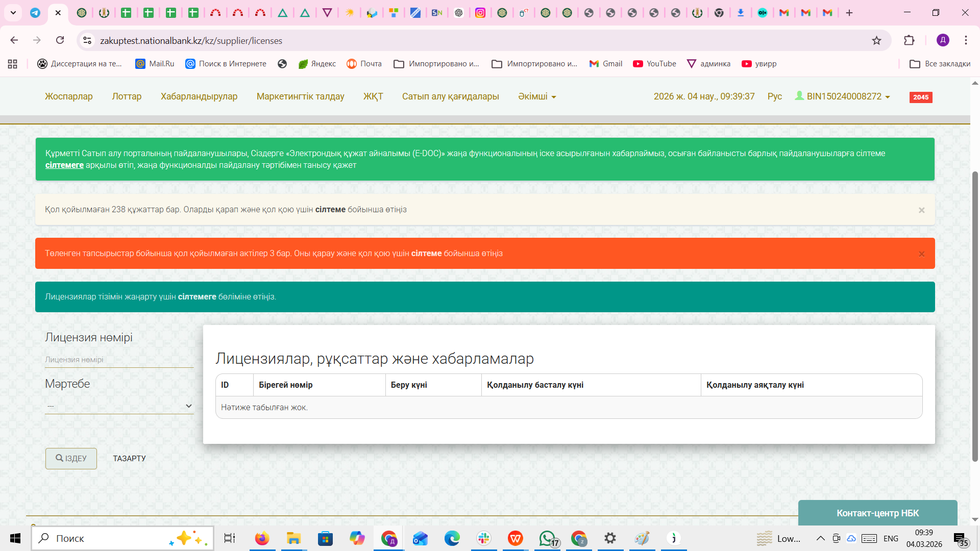Click ТАЗАРТУ to clear filters

[x=129, y=459]
